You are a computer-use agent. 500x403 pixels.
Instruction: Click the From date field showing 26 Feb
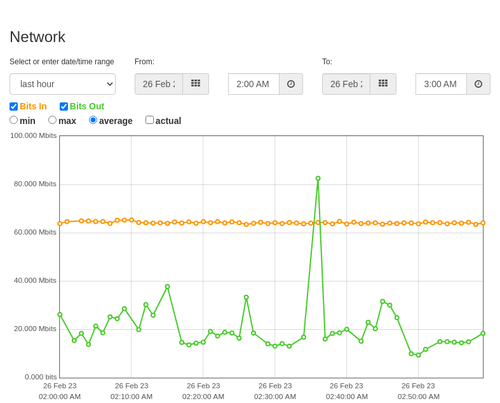pyautogui.click(x=159, y=84)
